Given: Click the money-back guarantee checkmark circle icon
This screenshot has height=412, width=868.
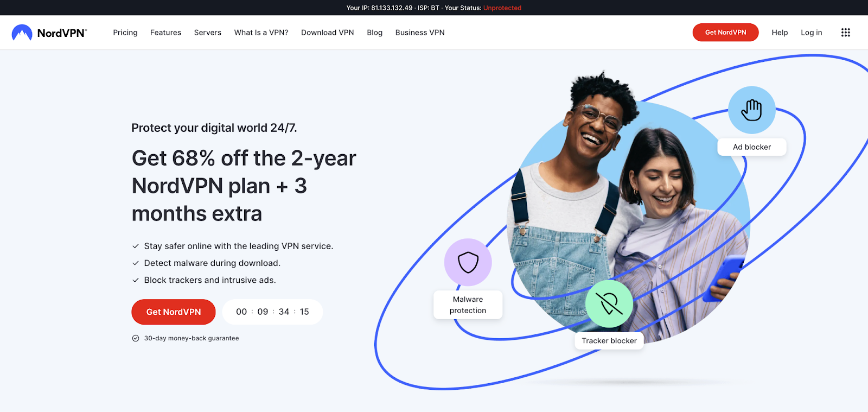Looking at the screenshot, I should click(136, 338).
